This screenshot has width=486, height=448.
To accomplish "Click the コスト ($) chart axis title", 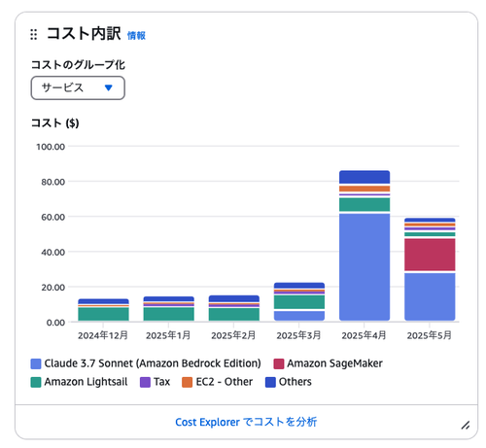I will pyautogui.click(x=55, y=123).
